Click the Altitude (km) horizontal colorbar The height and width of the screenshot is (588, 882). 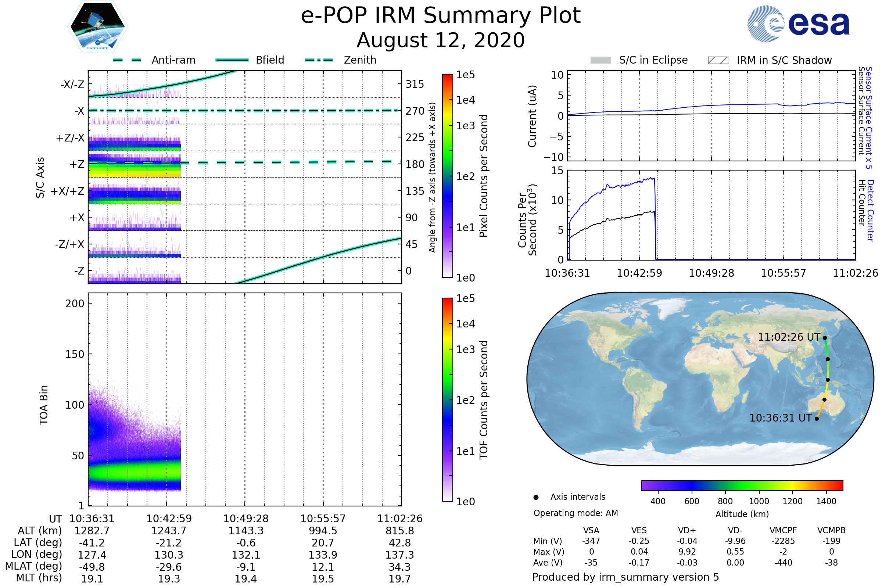[742, 485]
